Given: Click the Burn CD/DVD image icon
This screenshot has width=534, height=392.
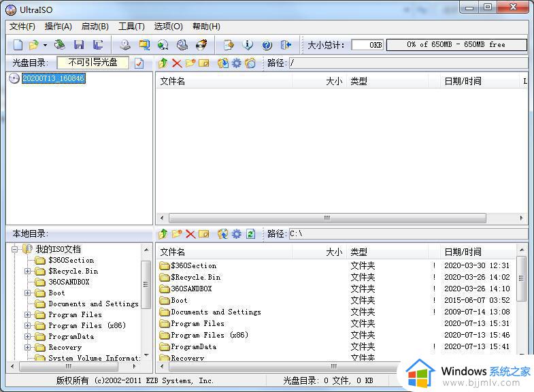Looking at the screenshot, I should click(201, 45).
